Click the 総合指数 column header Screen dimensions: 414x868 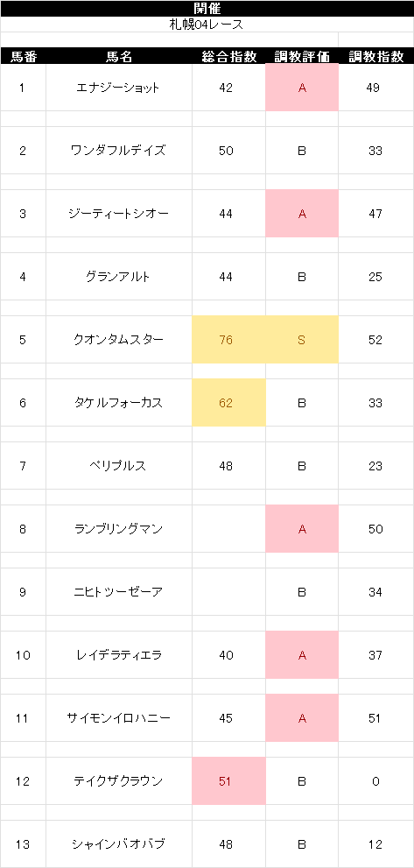tap(228, 56)
